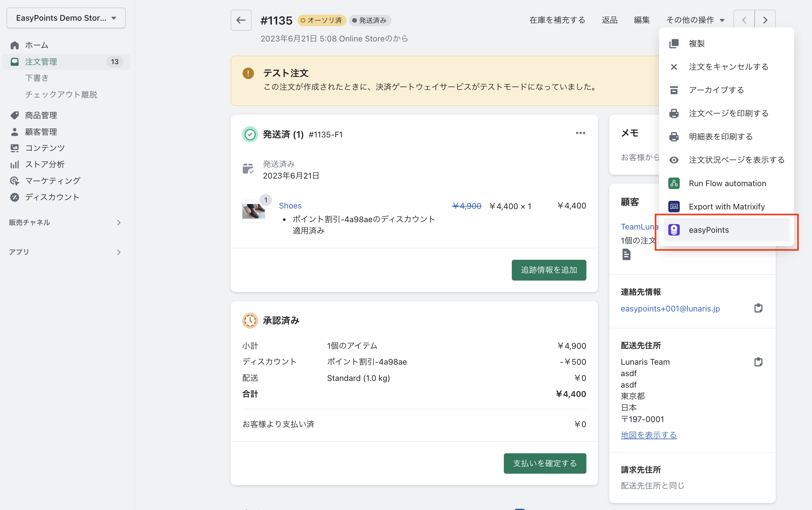Open the EasyPoints Demo Store switcher dropdown
Screen dimensions: 812x510
pyautogui.click(x=66, y=18)
